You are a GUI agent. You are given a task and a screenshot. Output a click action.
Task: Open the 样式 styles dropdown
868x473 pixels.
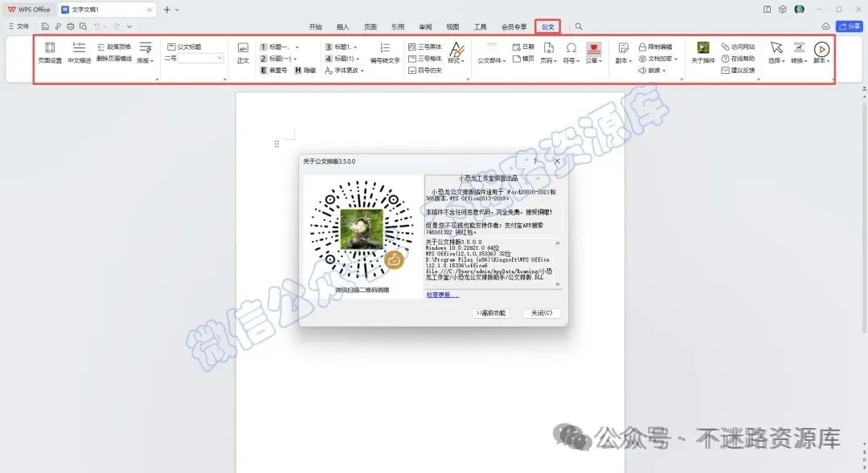[x=457, y=53]
